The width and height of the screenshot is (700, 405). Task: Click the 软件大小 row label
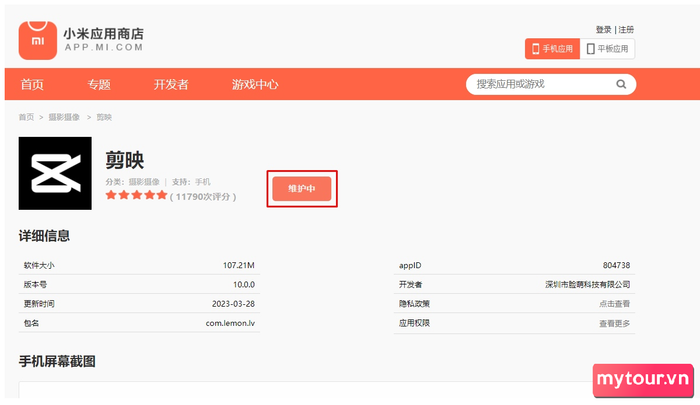click(39, 265)
